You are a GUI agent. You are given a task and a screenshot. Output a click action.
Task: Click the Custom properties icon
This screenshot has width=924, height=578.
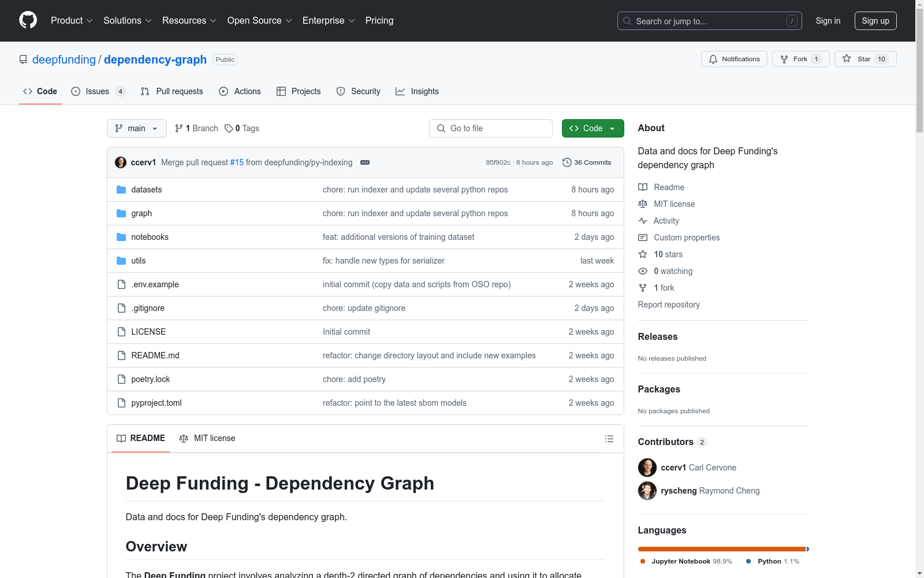pyautogui.click(x=643, y=238)
